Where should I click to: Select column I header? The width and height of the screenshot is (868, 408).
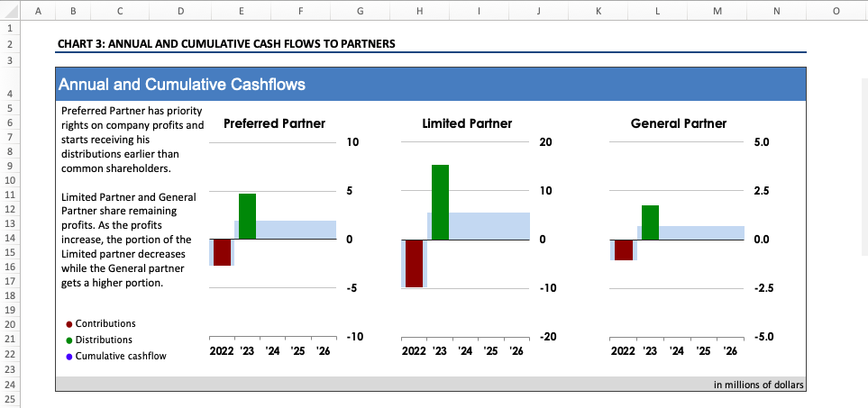point(479,11)
